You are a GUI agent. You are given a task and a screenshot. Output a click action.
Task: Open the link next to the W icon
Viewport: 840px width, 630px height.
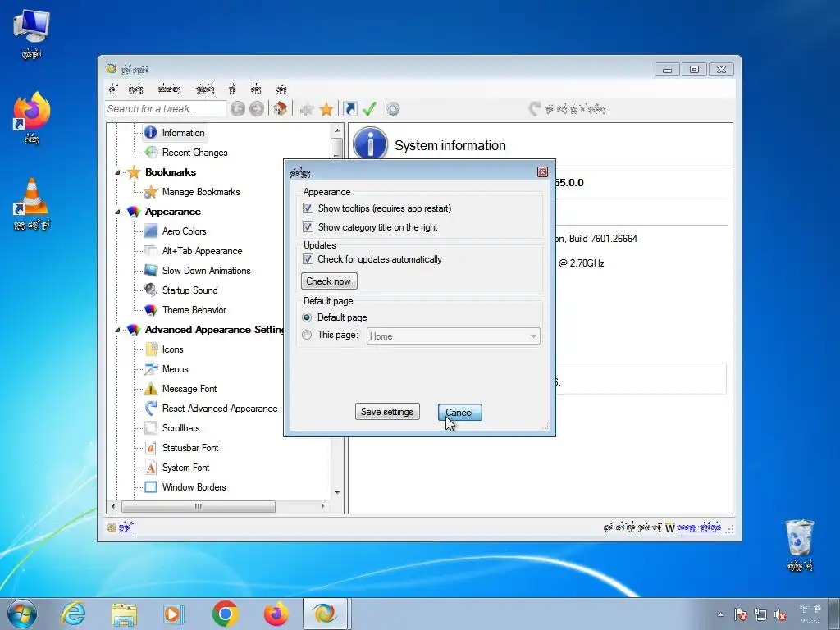[x=699, y=527]
